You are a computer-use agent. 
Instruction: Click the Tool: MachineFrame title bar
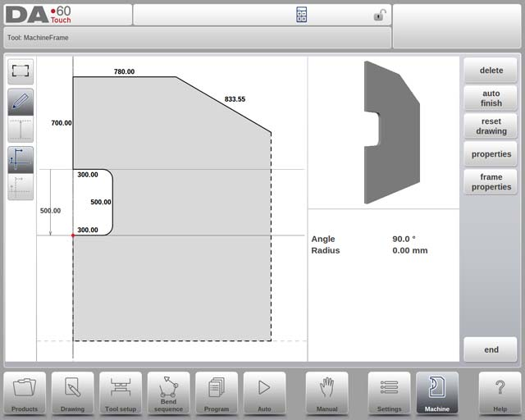[198, 38]
